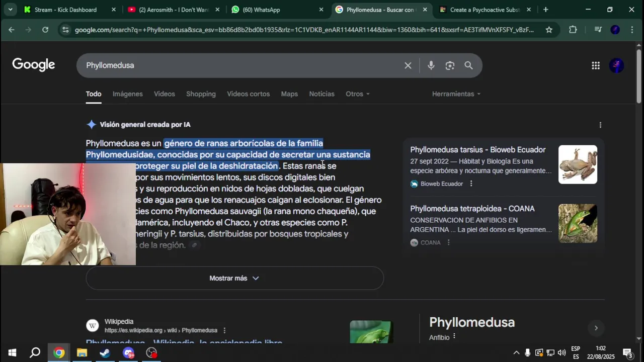Open Phyllomedusa tarsius Bioweb Ecuador link
The height and width of the screenshot is (362, 644).
(x=477, y=150)
